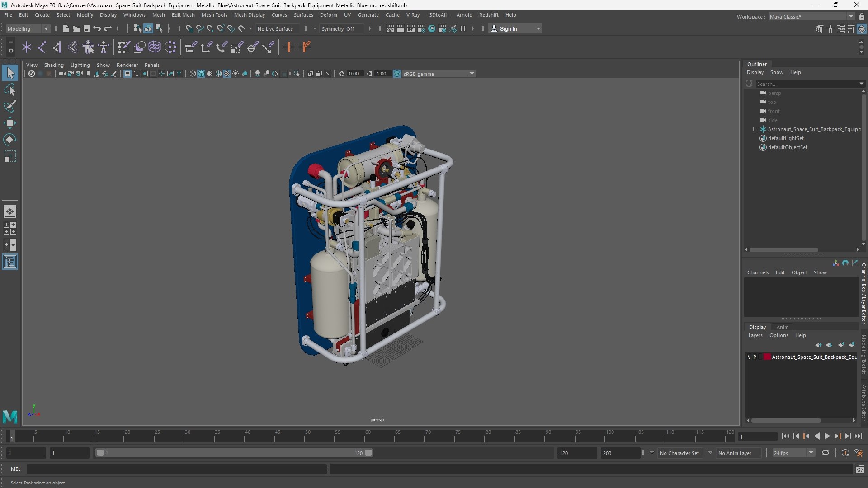Open the No Character Set dropdown

click(x=679, y=453)
